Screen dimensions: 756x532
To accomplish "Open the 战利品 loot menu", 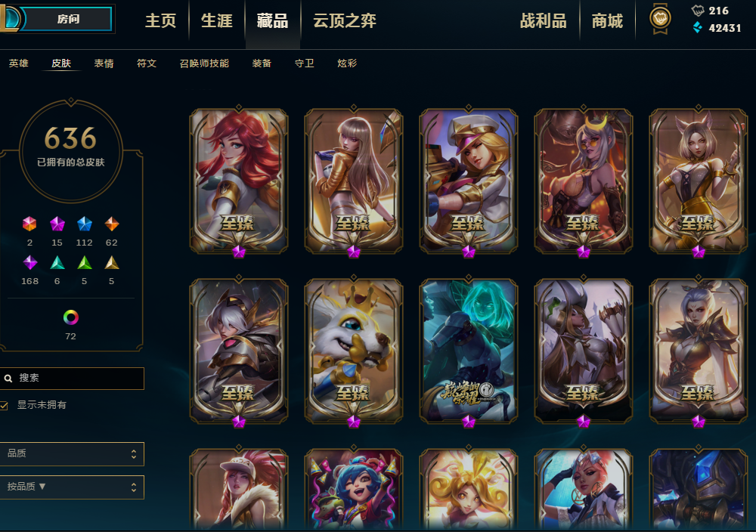I will pos(544,20).
